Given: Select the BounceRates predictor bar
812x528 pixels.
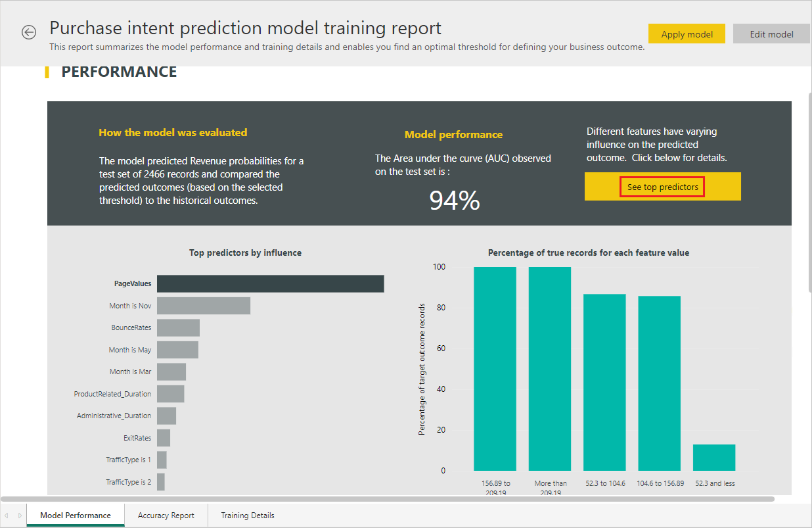Looking at the screenshot, I should tap(178, 327).
